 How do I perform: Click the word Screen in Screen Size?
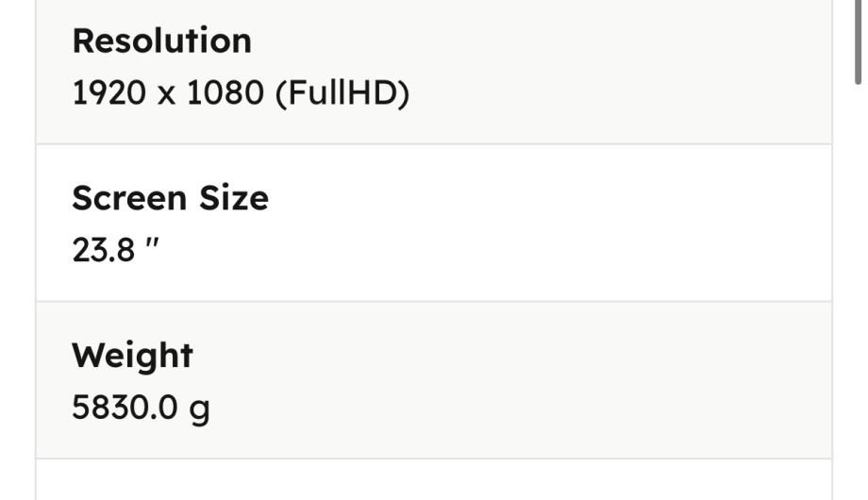[127, 198]
